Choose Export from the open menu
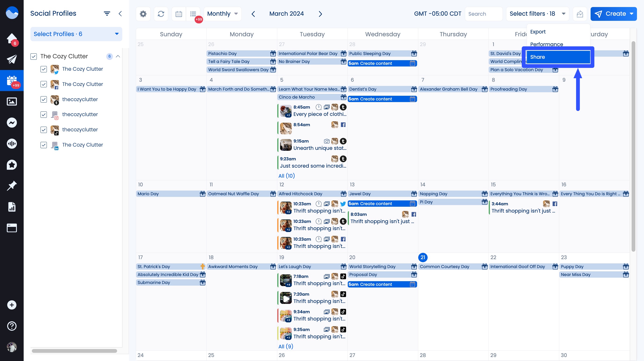This screenshot has height=361, width=644. coord(538,32)
